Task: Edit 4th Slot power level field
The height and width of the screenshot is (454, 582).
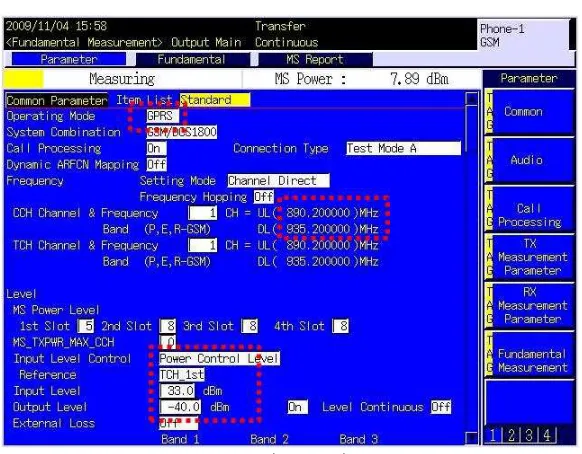Action: pos(340,326)
